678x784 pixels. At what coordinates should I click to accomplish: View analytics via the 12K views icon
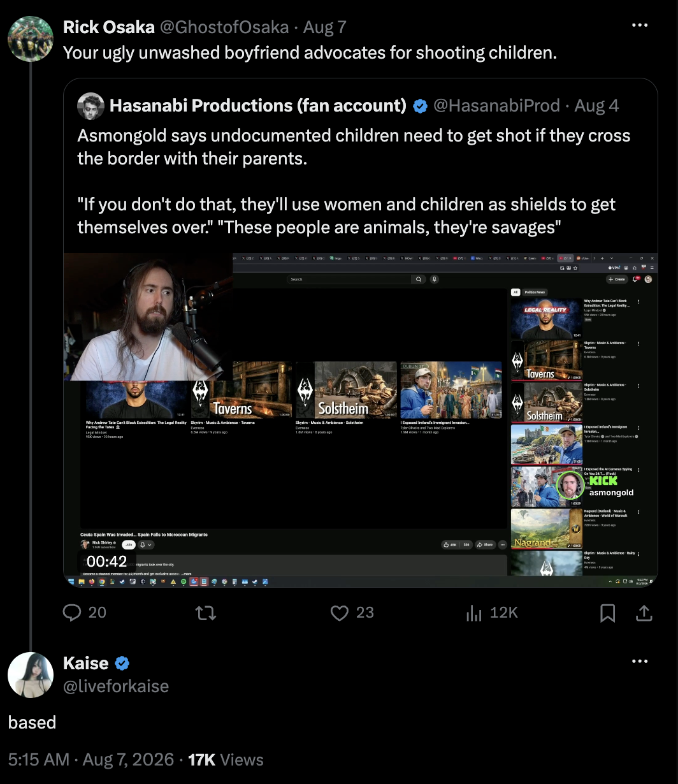[474, 613]
